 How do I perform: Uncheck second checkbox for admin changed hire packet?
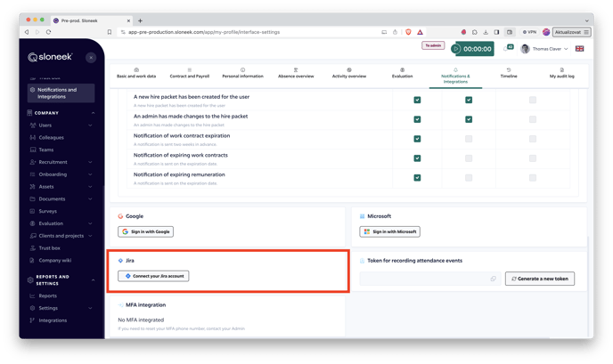[469, 119]
